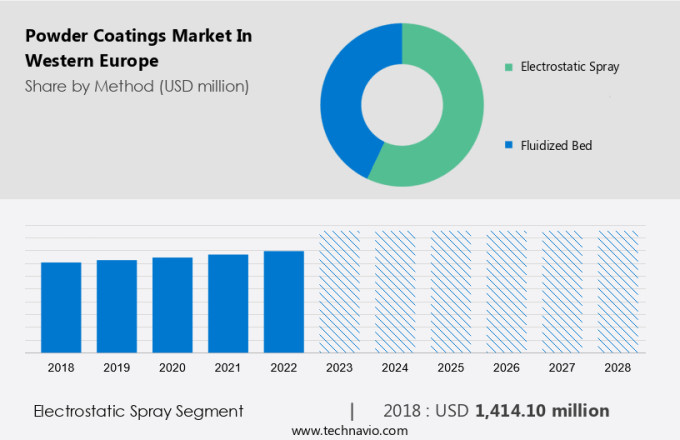The image size is (680, 440).
Task: Click the 2028 hatched forecast bar
Action: pyautogui.click(x=617, y=292)
